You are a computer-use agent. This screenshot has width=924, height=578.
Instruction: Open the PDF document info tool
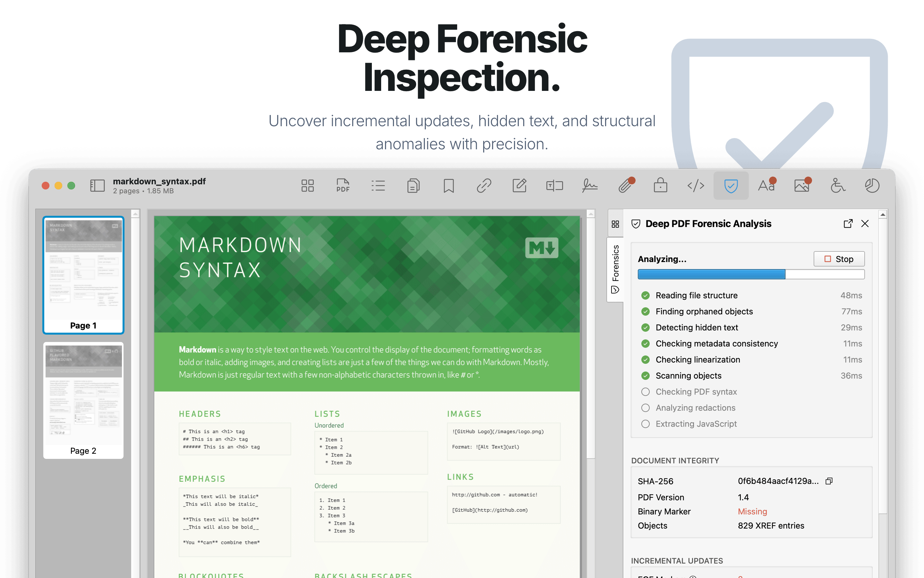[x=343, y=186]
